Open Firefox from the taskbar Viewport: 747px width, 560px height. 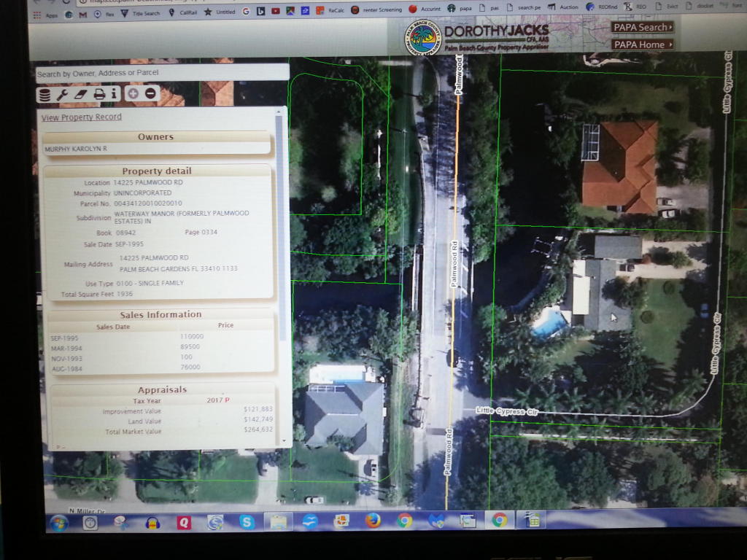pos(373,521)
